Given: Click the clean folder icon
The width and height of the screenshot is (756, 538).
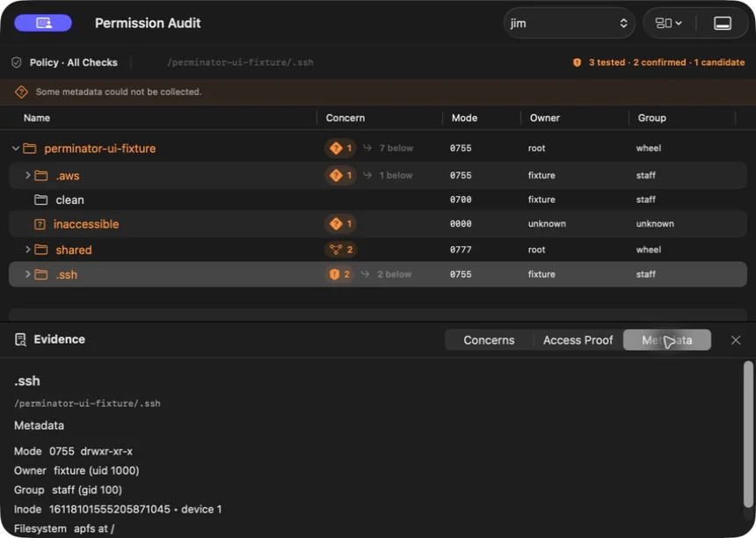Looking at the screenshot, I should point(41,200).
